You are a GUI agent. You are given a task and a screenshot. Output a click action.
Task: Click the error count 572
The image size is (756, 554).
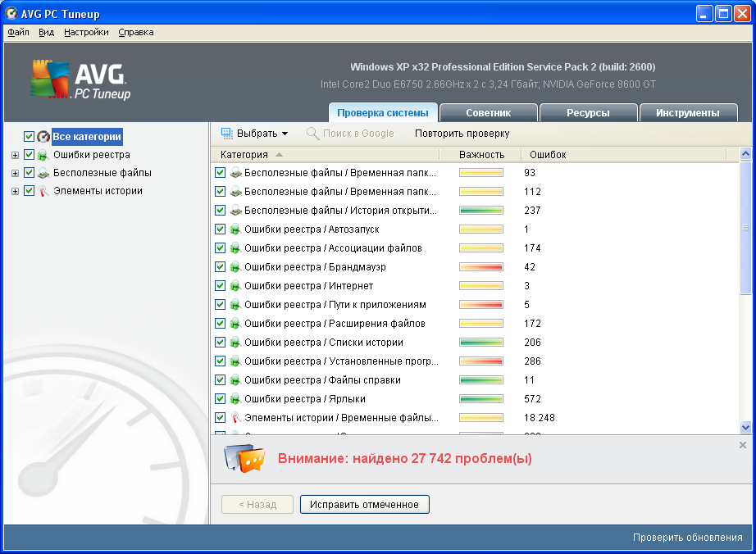tap(532, 399)
